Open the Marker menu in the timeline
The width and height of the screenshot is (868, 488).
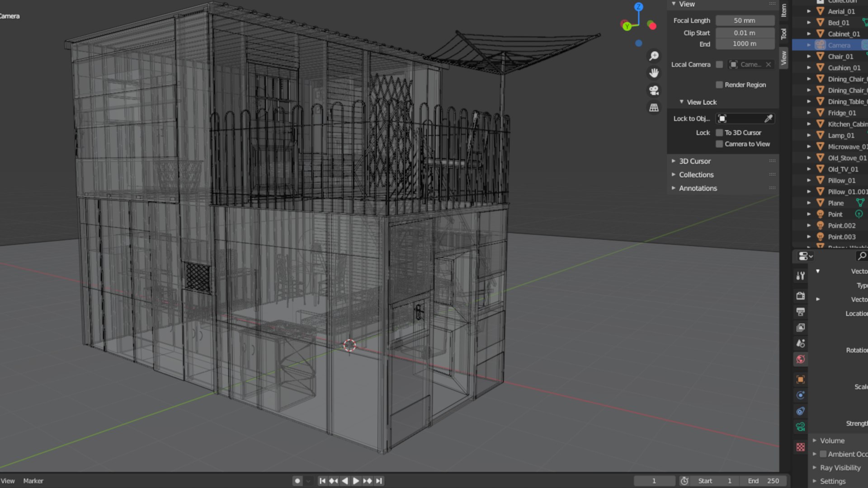pos(33,481)
